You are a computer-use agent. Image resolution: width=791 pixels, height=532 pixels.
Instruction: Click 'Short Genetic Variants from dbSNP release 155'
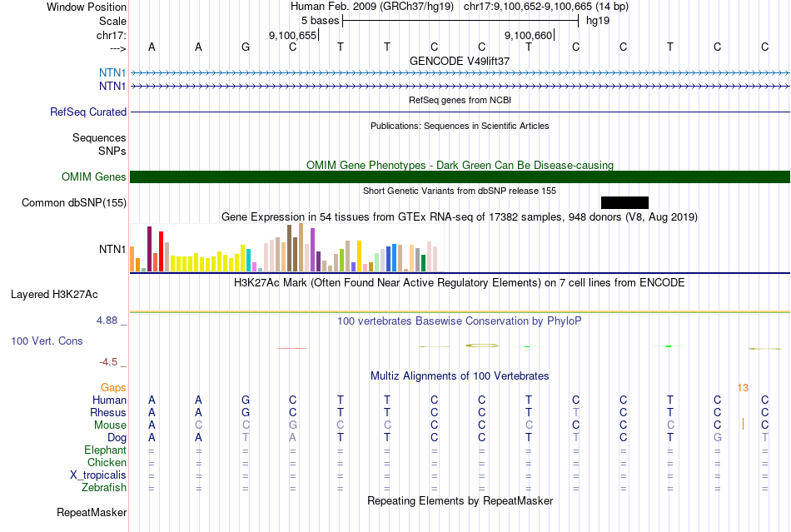tap(460, 191)
